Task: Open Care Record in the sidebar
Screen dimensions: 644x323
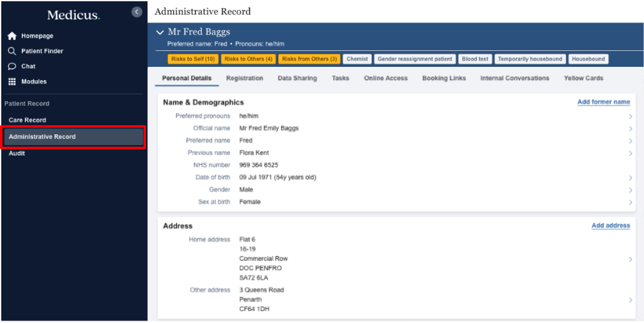Action: point(27,120)
